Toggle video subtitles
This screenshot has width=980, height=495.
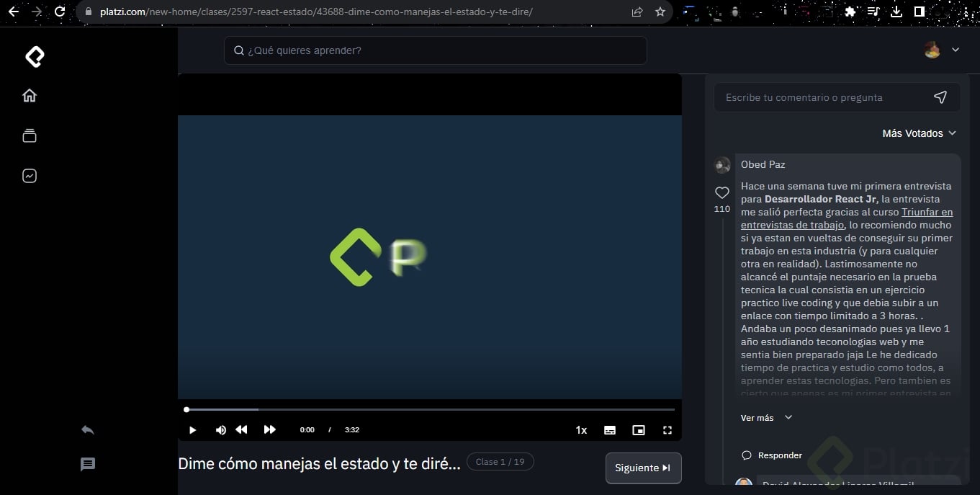[610, 430]
